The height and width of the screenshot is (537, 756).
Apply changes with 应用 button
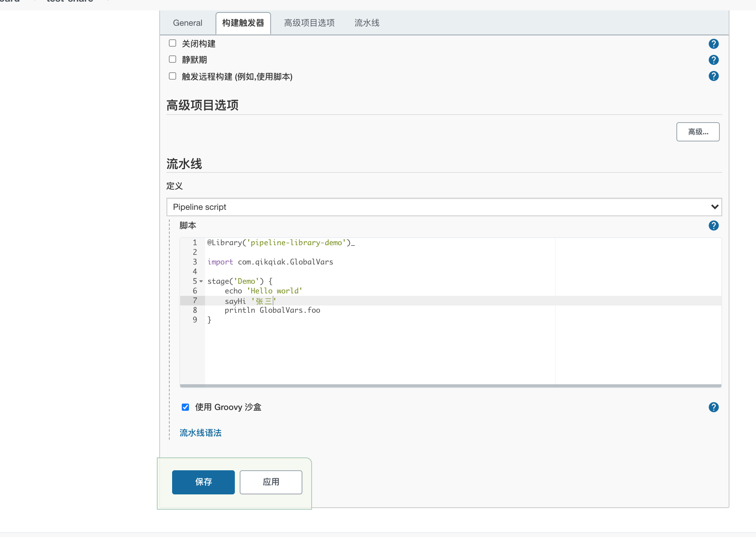click(x=271, y=482)
